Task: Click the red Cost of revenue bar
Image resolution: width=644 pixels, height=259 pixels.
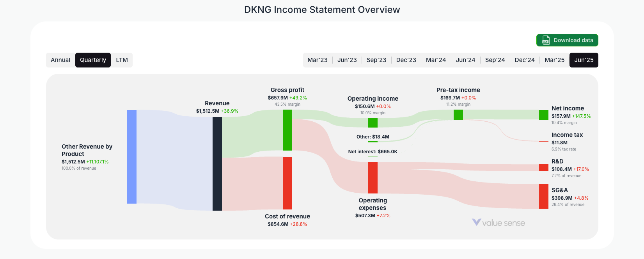Action: [287, 183]
